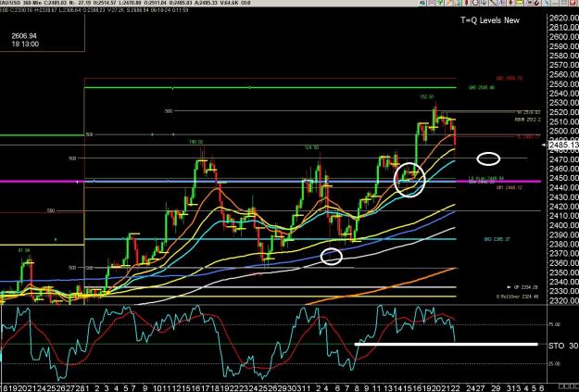
Task: Click the 152.91 swing high label
Action: click(427, 96)
